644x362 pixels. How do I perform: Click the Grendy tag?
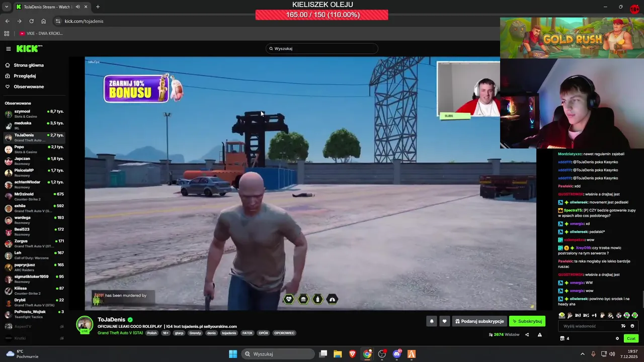[195, 333]
